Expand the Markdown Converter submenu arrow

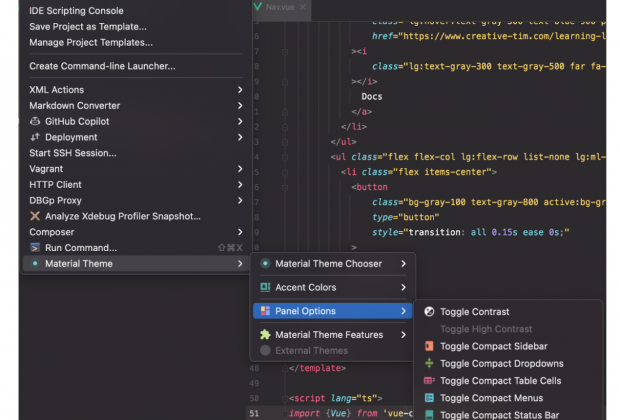pos(240,106)
